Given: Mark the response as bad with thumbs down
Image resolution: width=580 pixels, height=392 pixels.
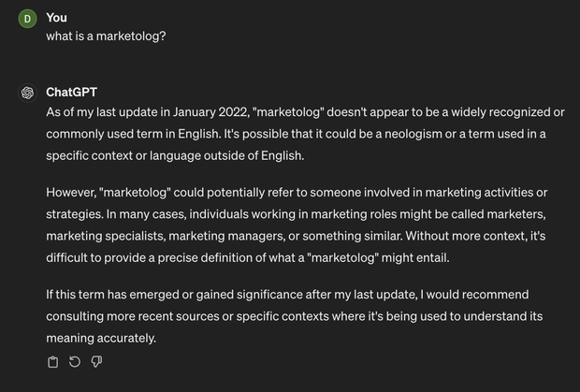Looking at the screenshot, I should tap(96, 362).
